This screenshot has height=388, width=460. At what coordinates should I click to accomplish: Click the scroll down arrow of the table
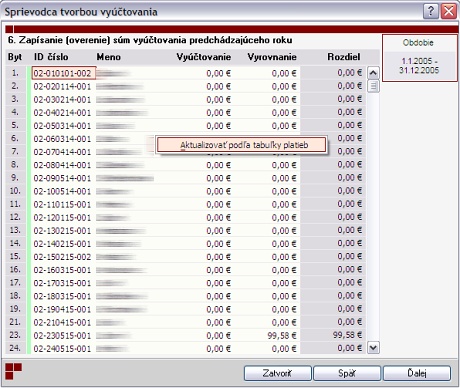pyautogui.click(x=373, y=348)
